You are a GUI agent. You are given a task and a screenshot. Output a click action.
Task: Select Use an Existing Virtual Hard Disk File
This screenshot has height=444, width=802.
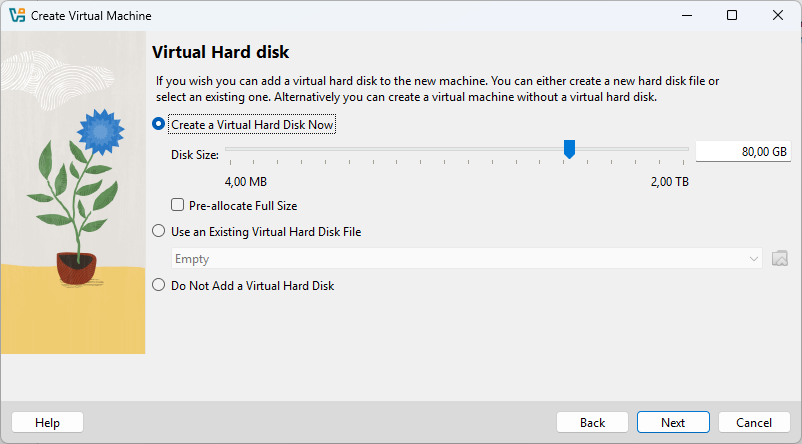(x=159, y=231)
